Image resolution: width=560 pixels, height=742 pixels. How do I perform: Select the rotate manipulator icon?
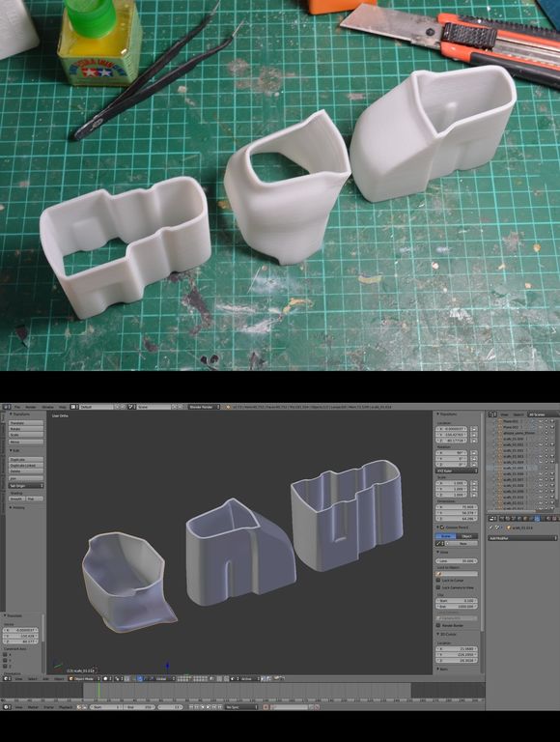click(145, 678)
